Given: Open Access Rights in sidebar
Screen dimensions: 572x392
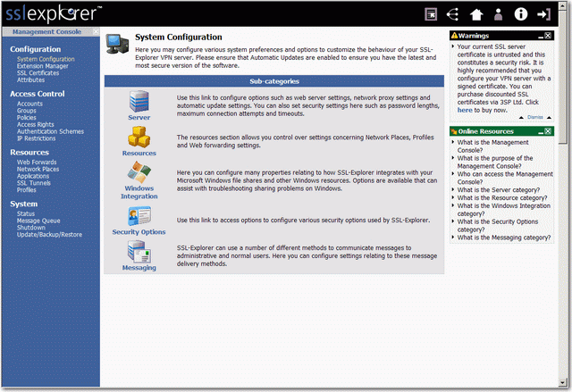Looking at the screenshot, I should click(x=36, y=125).
